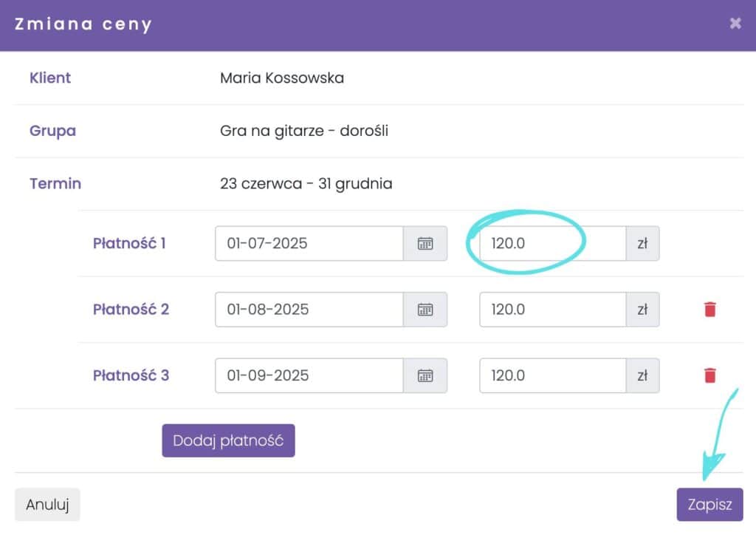Focus the Płatność 2 date field
Screen dimensions: 756x535
tap(309, 310)
